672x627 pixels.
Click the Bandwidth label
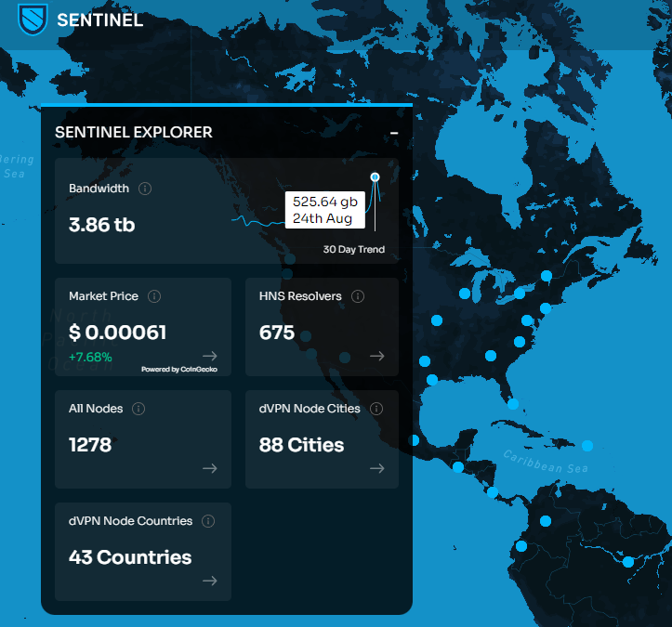[99, 189]
